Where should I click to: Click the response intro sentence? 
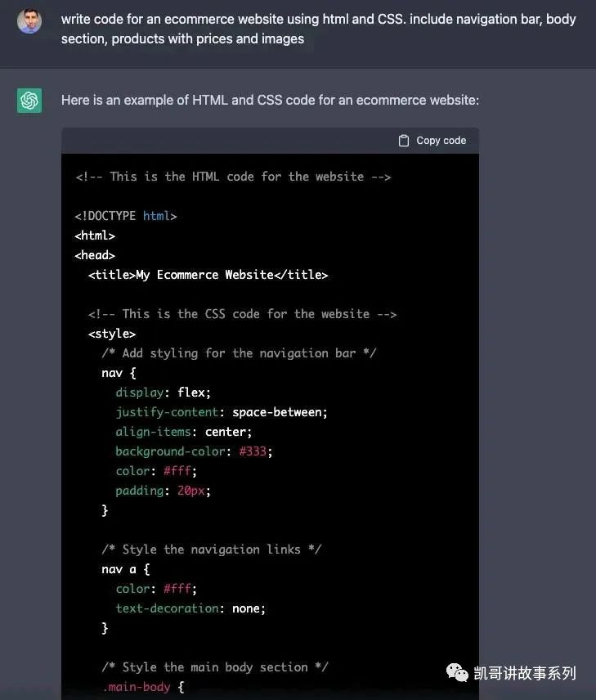(x=270, y=100)
